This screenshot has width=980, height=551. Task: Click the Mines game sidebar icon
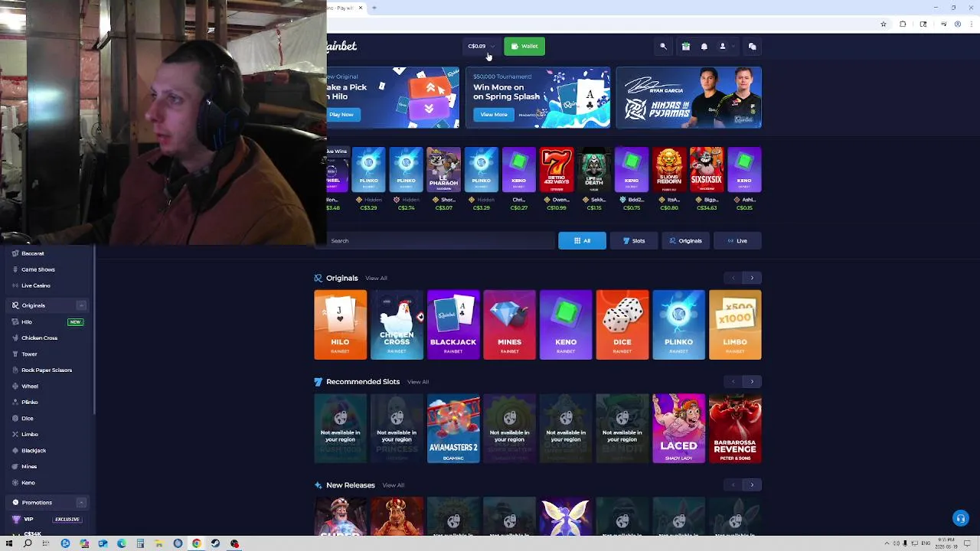pyautogui.click(x=15, y=467)
